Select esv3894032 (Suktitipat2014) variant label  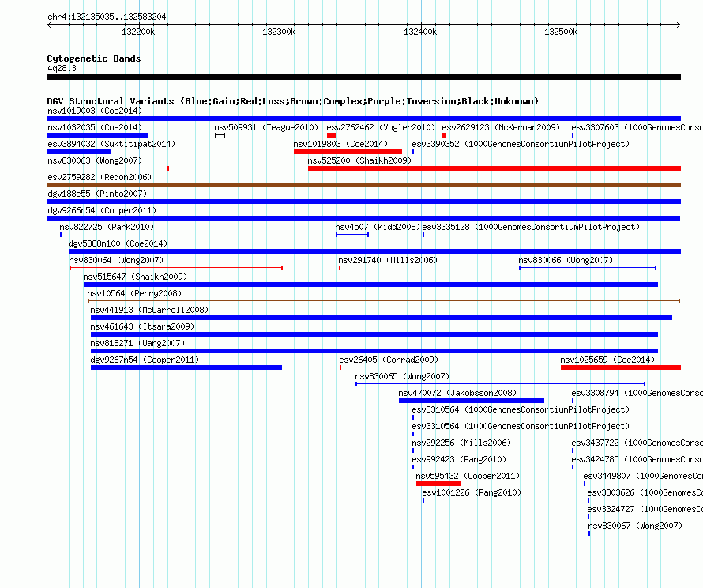pos(111,144)
